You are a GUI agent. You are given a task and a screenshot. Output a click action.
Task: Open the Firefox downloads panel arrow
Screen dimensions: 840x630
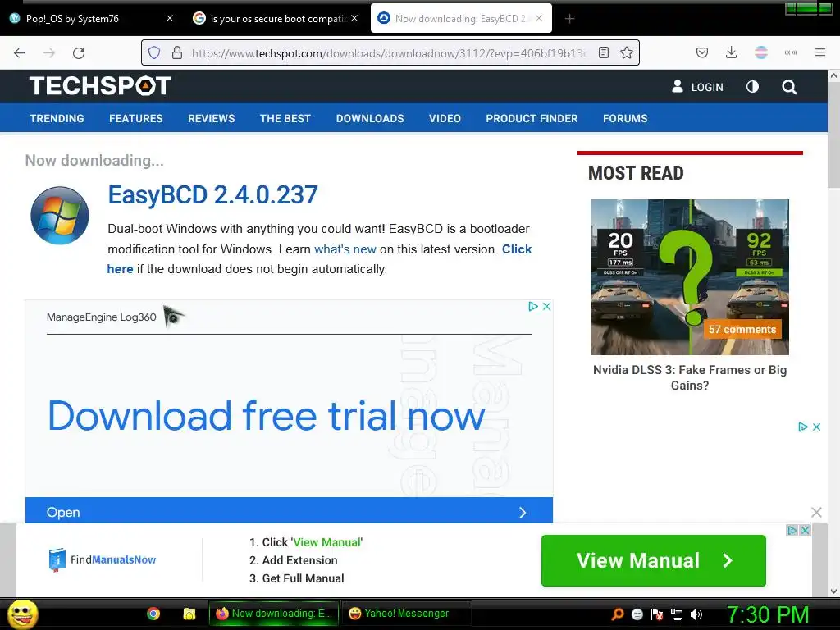tap(731, 52)
